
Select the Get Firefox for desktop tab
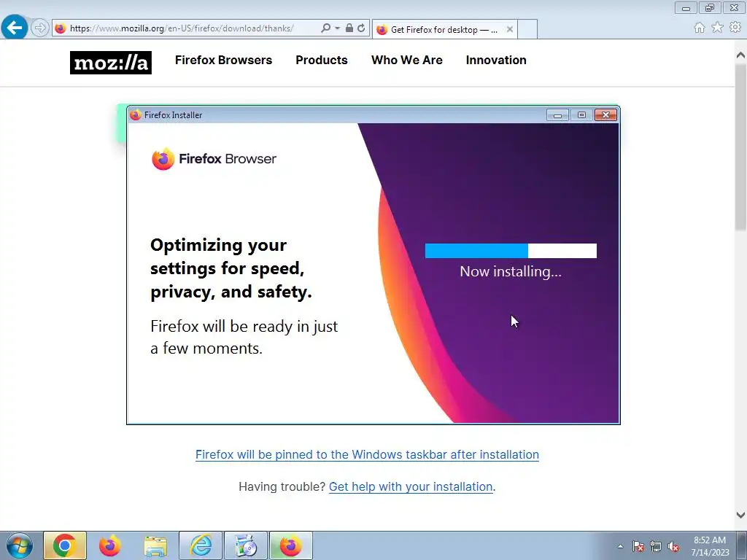pos(443,29)
